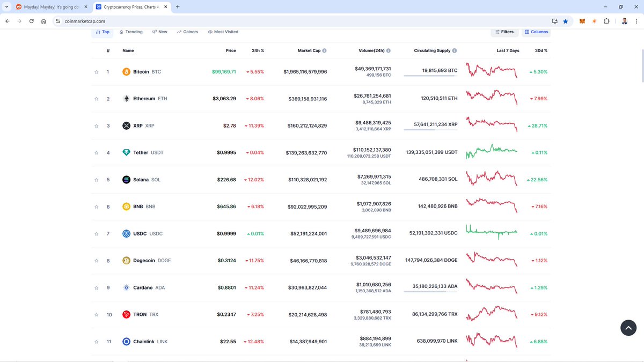644x362 pixels.
Task: Star Ethereum to add to watchlist
Action: [97, 99]
